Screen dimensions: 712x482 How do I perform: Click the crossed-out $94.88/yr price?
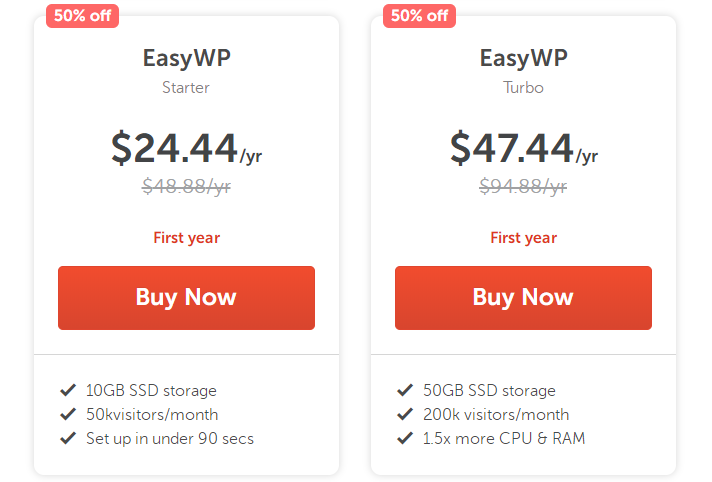[x=523, y=186]
